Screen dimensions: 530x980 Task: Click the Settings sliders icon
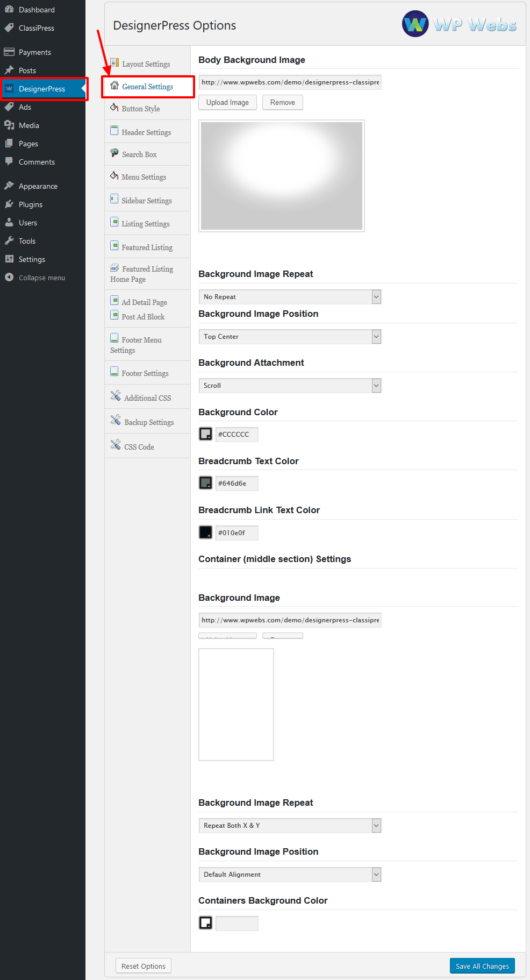(9, 259)
